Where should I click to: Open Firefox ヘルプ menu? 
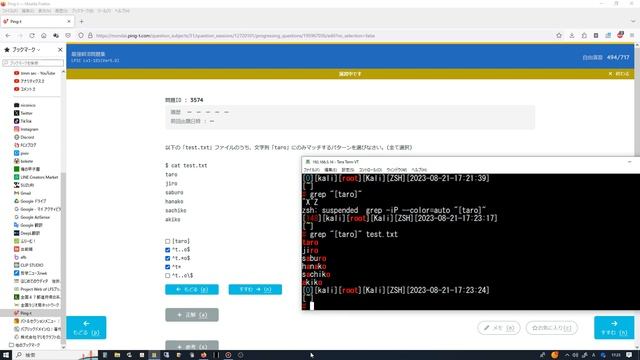tap(122, 11)
